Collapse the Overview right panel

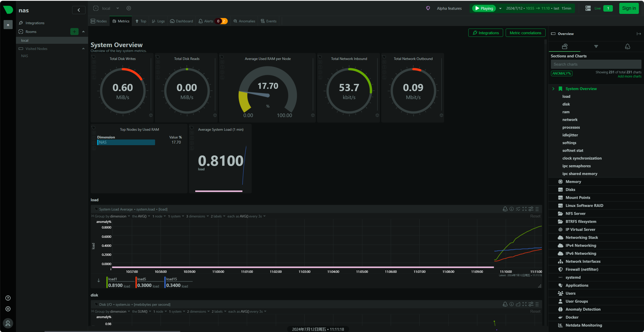(639, 34)
